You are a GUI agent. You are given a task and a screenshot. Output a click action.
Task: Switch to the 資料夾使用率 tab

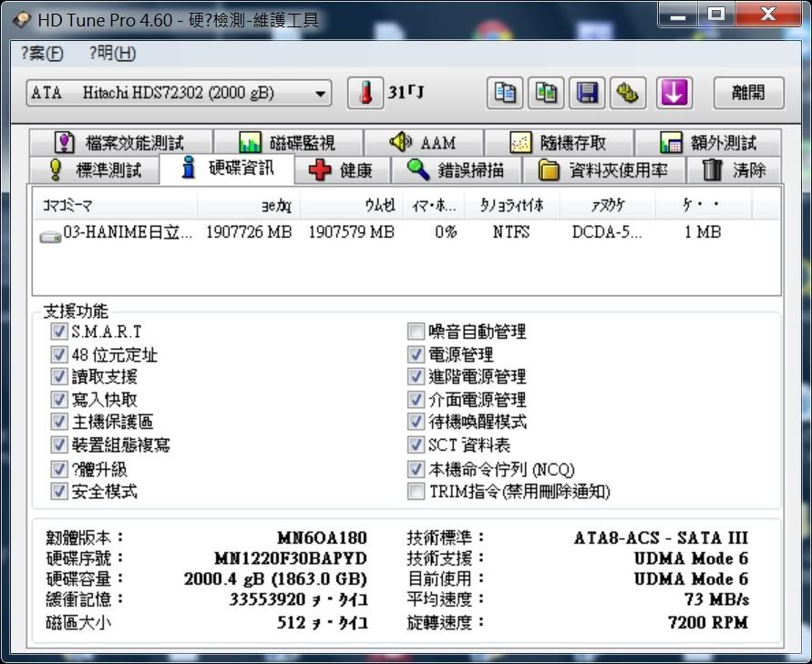coord(604,169)
